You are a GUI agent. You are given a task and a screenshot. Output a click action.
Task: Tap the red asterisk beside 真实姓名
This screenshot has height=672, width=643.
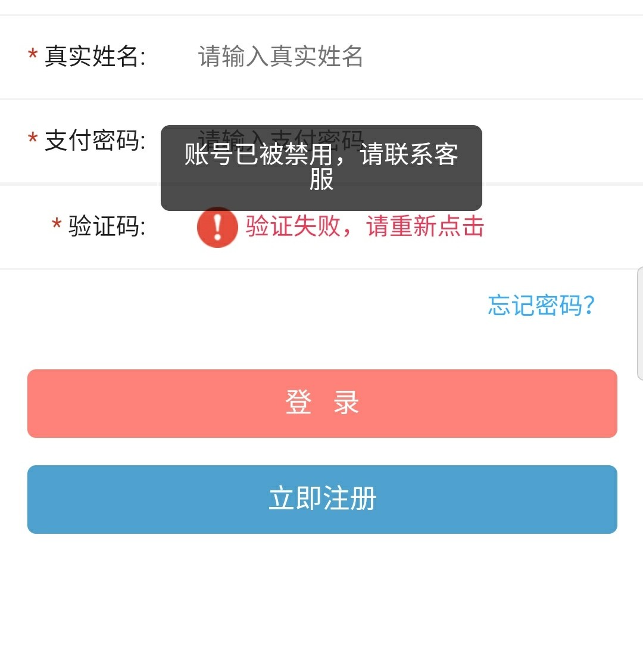pyautogui.click(x=33, y=56)
